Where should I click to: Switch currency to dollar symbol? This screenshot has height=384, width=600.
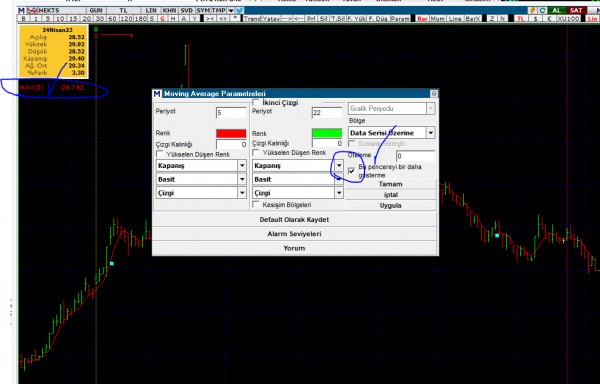point(536,18)
